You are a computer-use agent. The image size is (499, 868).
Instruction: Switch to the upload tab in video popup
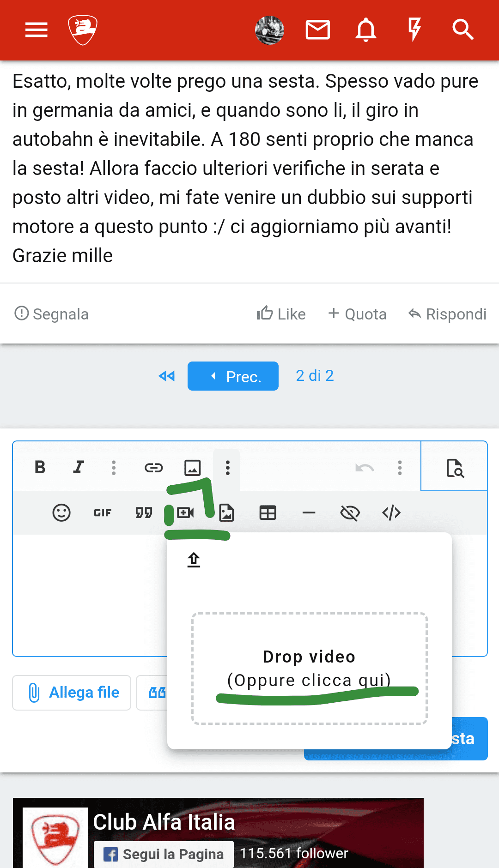[x=194, y=560]
